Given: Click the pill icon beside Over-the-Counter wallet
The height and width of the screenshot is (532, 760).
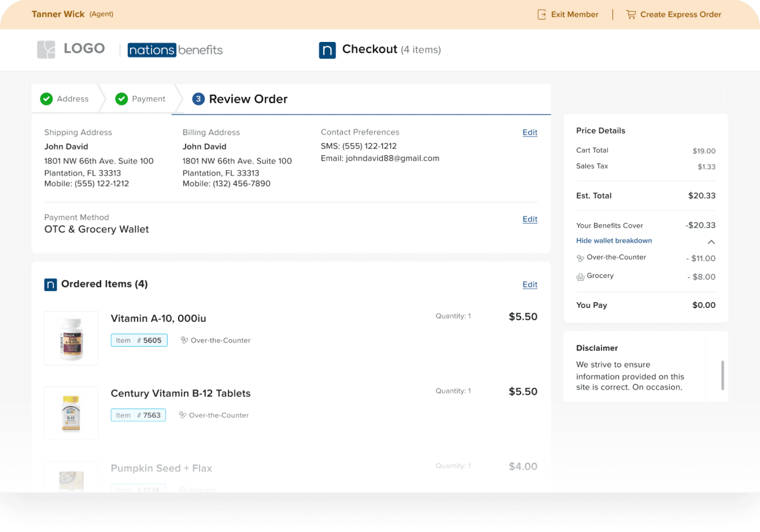Looking at the screenshot, I should (580, 258).
